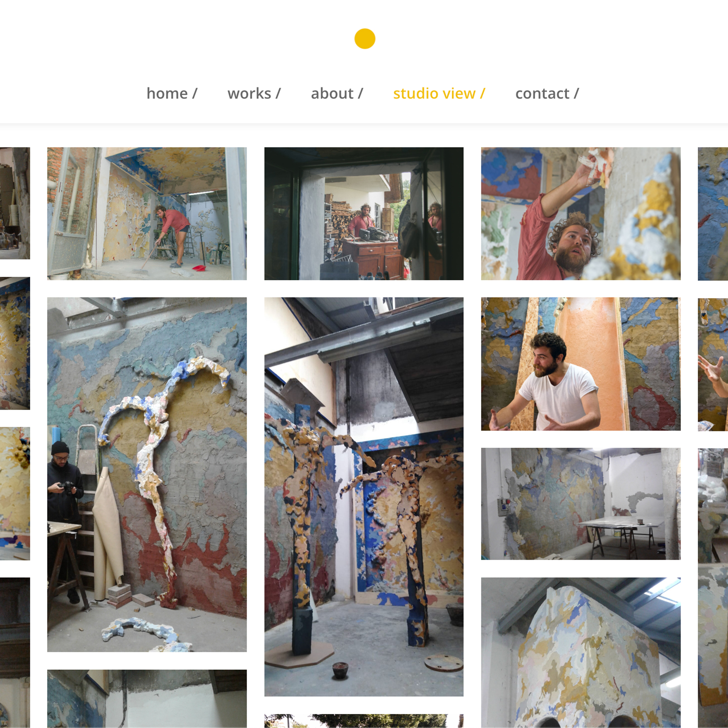Open cropped thumbnail showing gesturing hand
This screenshot has width=728, height=728.
[x=713, y=364]
